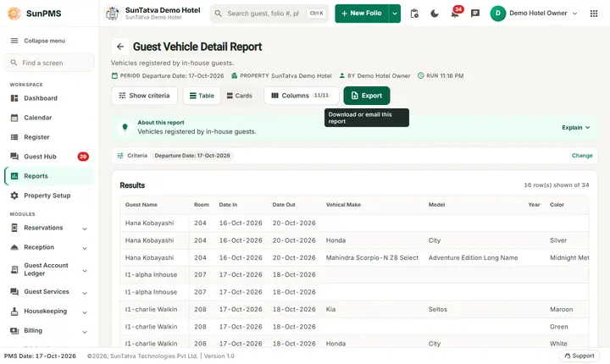Focus the Find a screen field
The width and height of the screenshot is (610, 364).
coord(49,63)
